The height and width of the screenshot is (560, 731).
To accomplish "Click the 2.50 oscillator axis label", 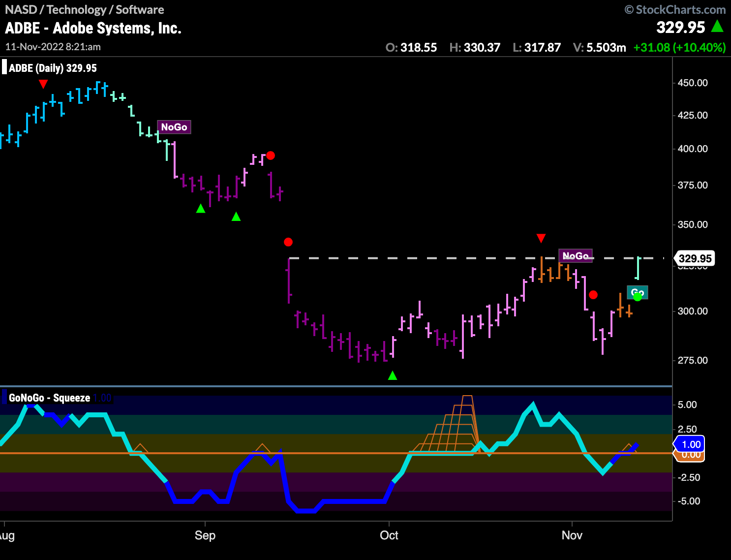I will [x=687, y=429].
